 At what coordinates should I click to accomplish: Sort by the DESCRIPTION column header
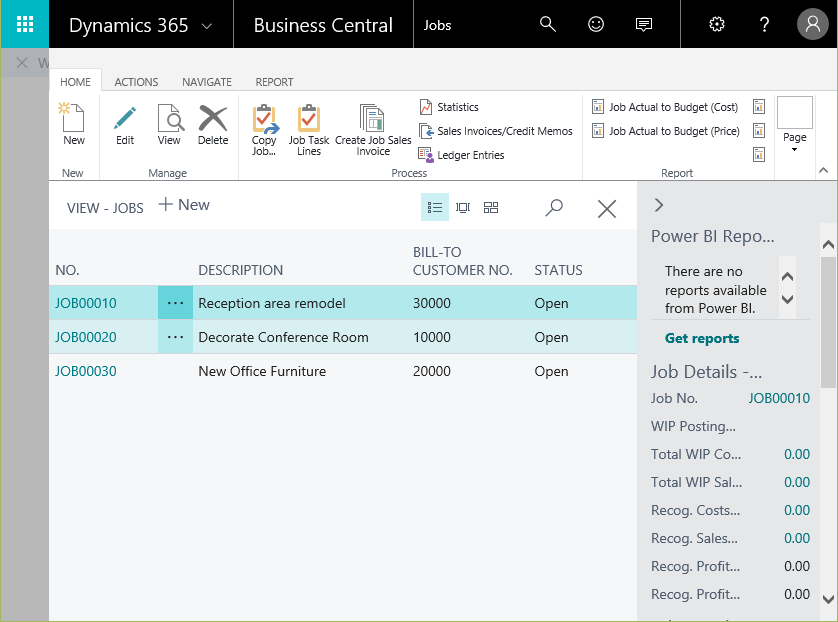pos(240,270)
